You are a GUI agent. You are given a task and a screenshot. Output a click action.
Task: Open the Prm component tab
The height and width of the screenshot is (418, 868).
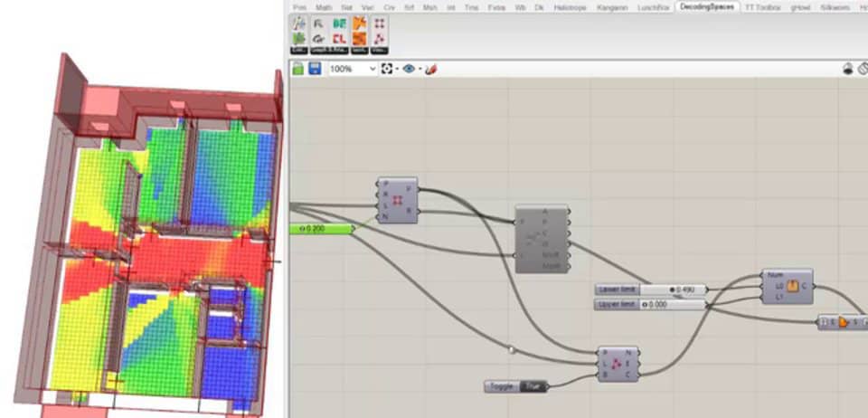pos(299,8)
